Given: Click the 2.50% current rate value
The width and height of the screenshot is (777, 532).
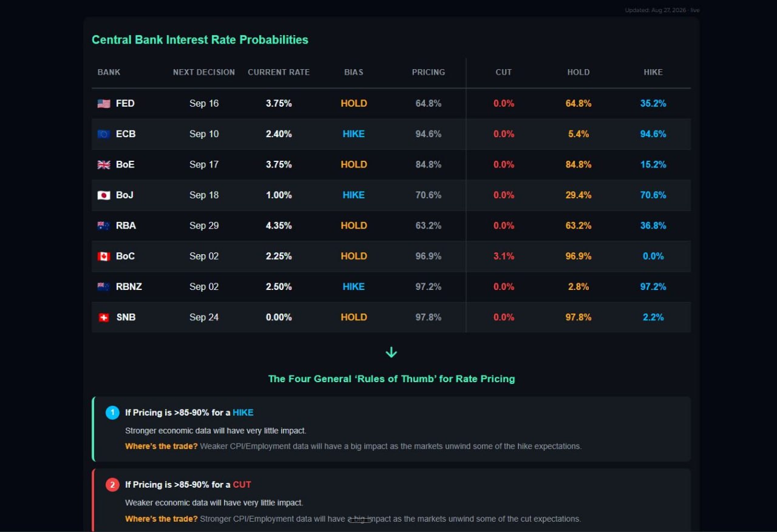Looking at the screenshot, I should 279,286.
